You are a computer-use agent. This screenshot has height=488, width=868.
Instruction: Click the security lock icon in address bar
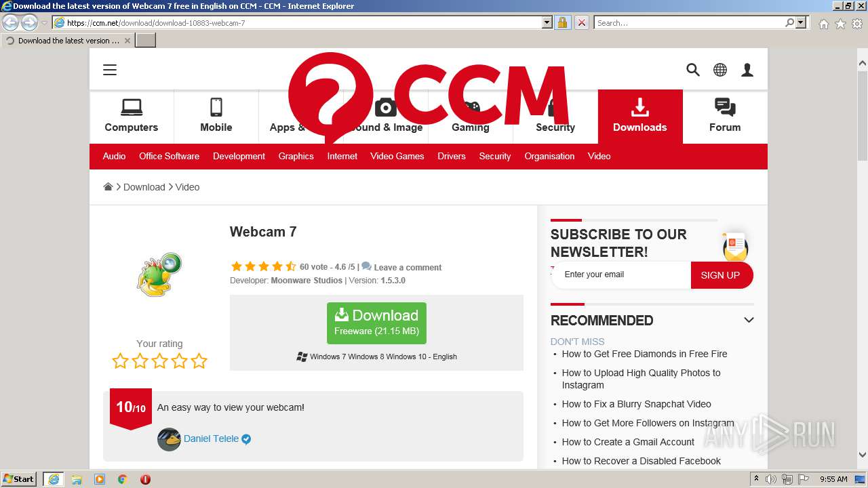[562, 22]
